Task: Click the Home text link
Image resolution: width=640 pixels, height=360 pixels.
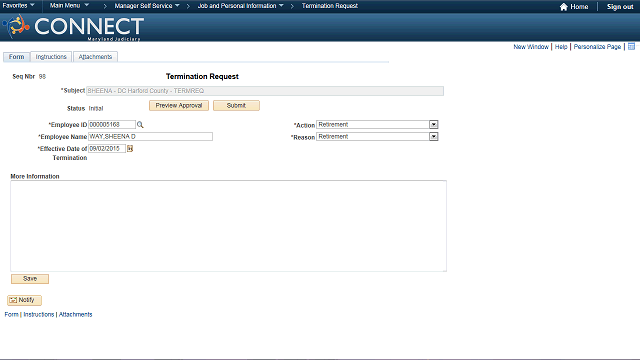Action: pyautogui.click(x=579, y=7)
